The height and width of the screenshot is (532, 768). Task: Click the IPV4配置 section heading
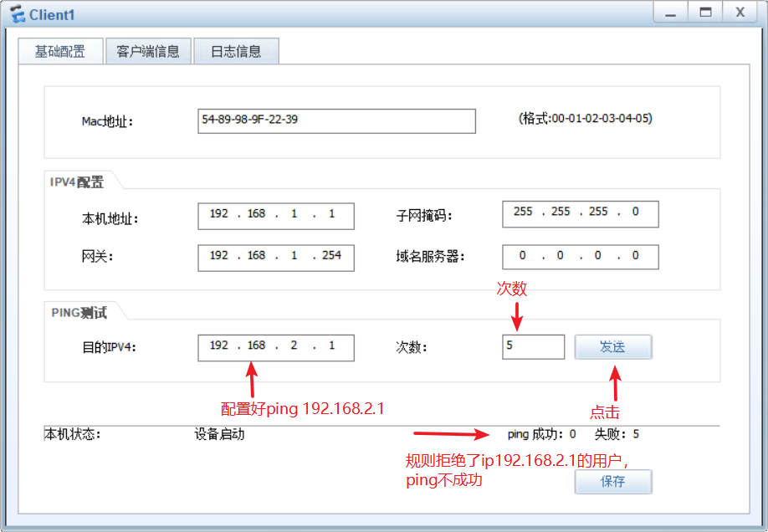[x=77, y=182]
